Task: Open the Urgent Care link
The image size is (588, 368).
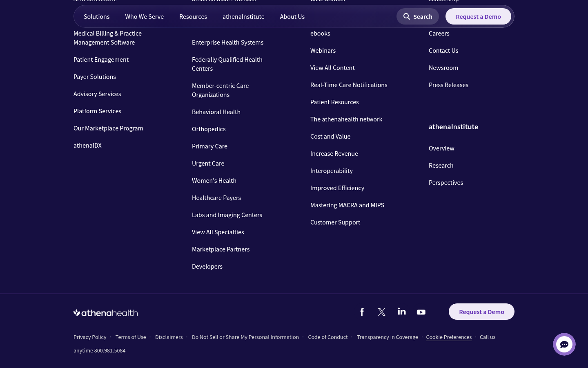Action: [x=208, y=163]
